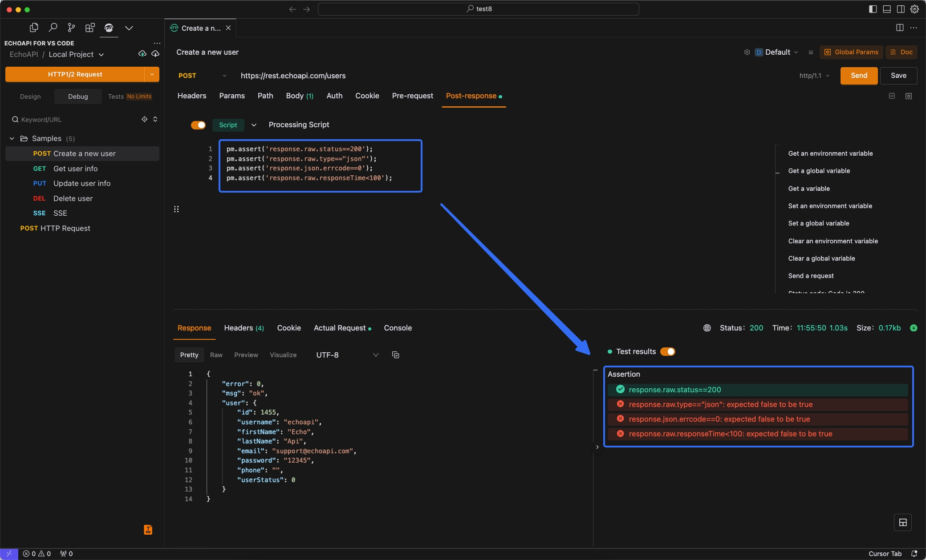Click the orange document icon in sidebar bottom
926x560 pixels.
pos(148,529)
